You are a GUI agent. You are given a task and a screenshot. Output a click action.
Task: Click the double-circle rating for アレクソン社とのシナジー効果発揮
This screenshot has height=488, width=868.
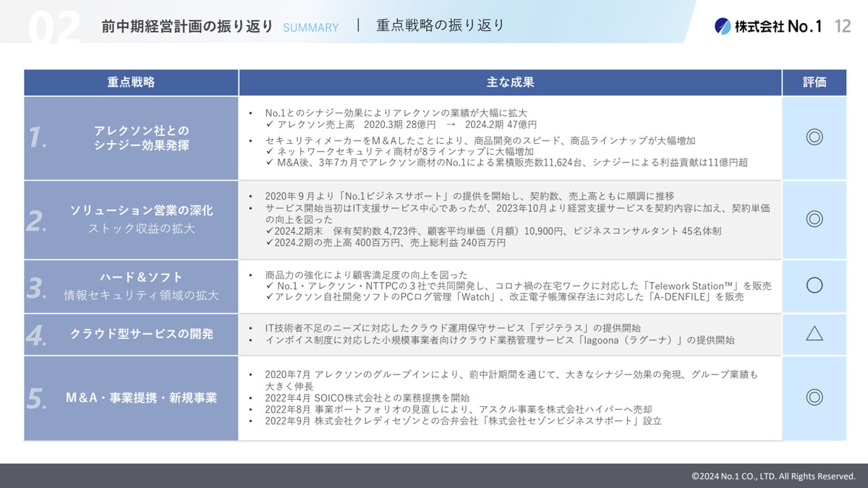click(x=814, y=137)
